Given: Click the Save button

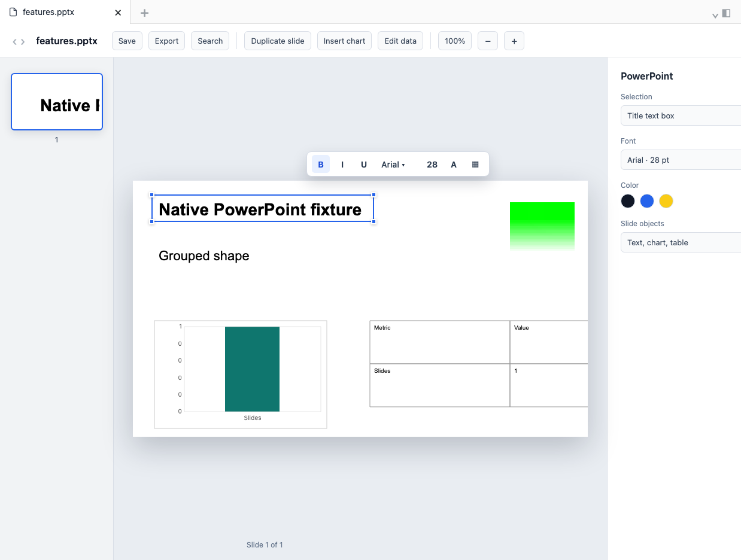Looking at the screenshot, I should pos(127,41).
